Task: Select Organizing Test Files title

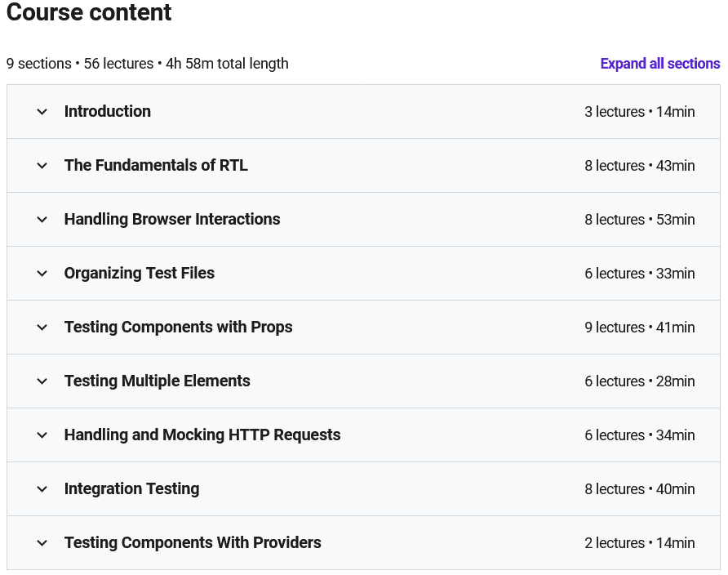Action: pyautogui.click(x=140, y=273)
